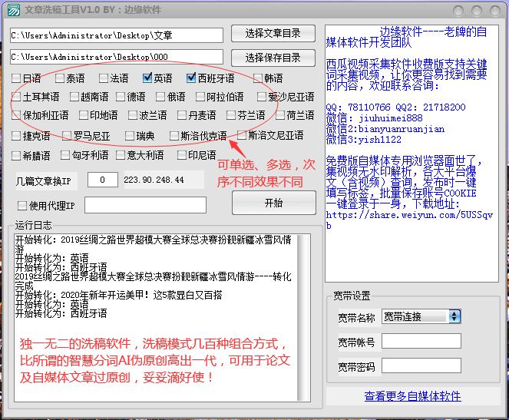Viewport: 509px width, 420px height.
Task: Enable 荷兰语 language option
Action: 280,115
